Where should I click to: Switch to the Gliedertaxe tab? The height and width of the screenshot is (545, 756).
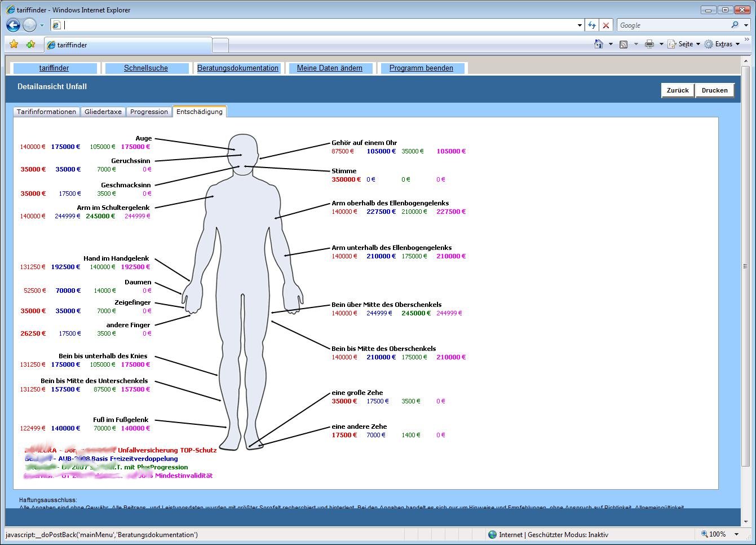[103, 112]
